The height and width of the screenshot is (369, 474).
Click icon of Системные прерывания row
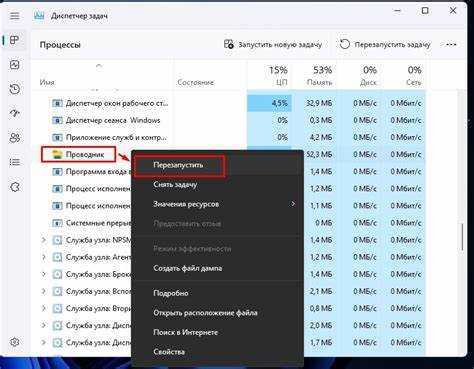pos(57,223)
